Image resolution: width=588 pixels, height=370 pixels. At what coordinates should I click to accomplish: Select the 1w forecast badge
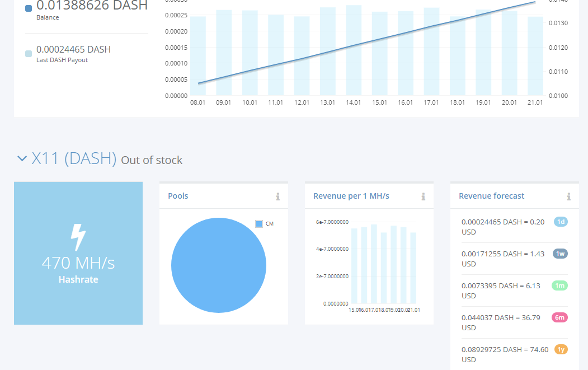click(560, 254)
